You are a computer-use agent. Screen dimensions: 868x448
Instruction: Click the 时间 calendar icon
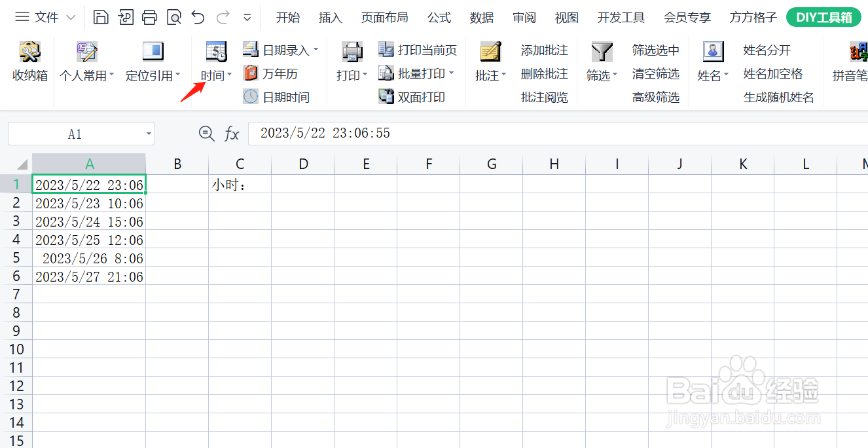pos(216,52)
